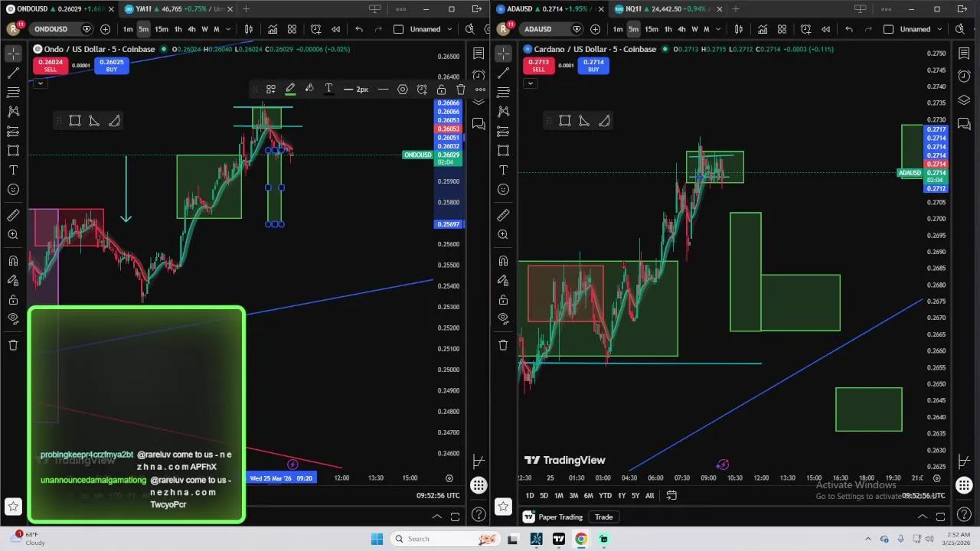This screenshot has width=980, height=551.
Task: Click the 0.2714 BUY button on ADAUSD
Action: tap(593, 65)
